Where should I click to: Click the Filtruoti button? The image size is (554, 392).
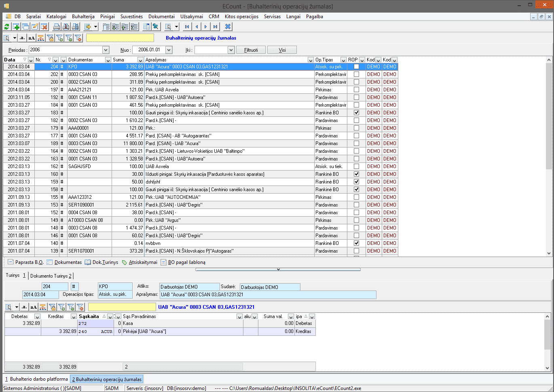[251, 50]
